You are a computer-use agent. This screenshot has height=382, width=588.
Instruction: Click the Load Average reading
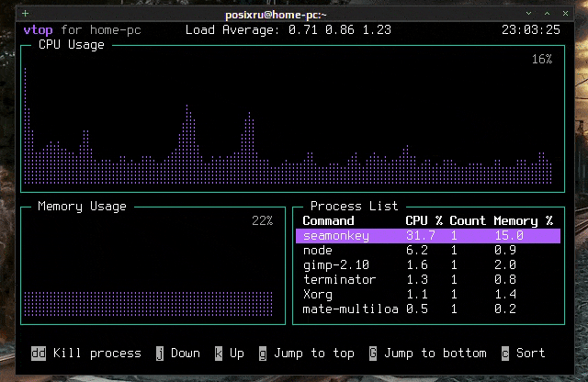[288, 30]
